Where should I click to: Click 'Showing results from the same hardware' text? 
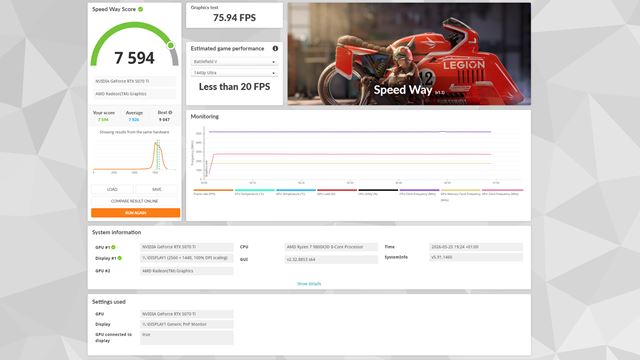click(x=134, y=132)
